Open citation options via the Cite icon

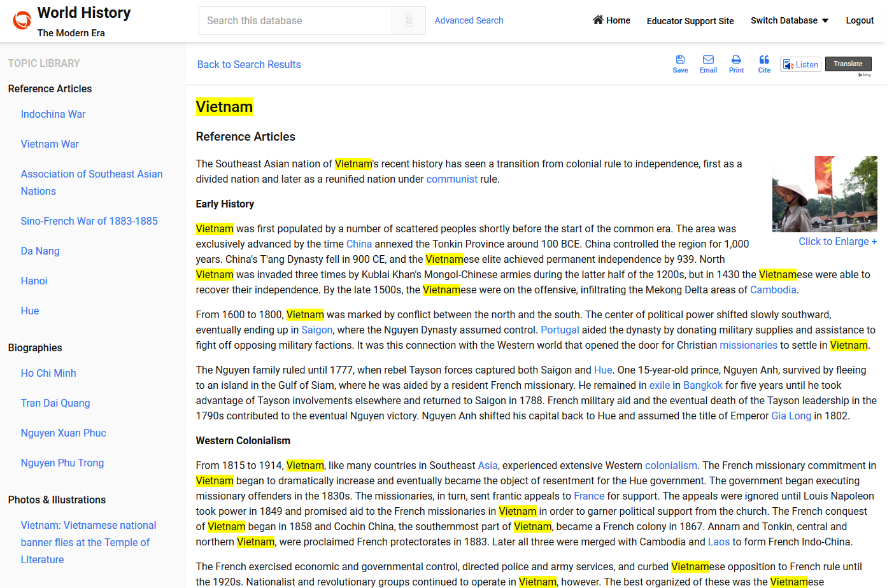764,59
